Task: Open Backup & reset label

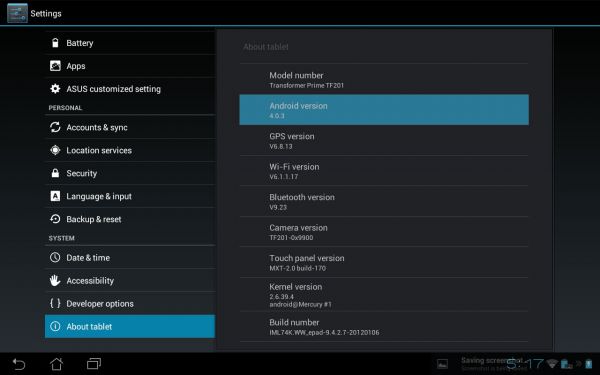Action: (94, 219)
